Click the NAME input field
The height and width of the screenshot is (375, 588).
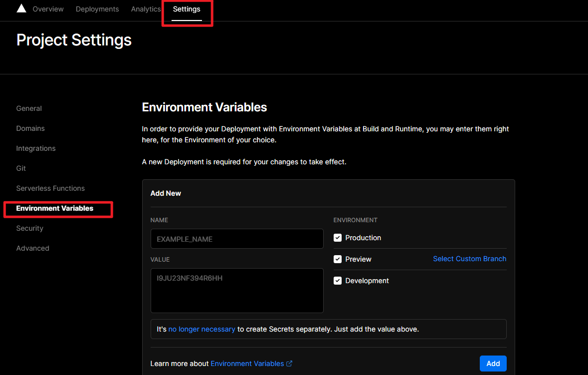pos(237,239)
